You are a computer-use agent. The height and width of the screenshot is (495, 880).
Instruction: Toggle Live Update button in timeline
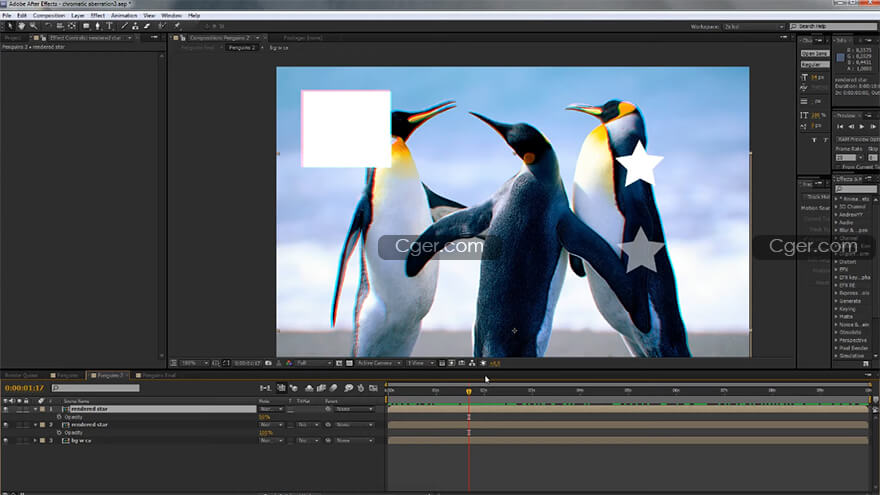281,388
